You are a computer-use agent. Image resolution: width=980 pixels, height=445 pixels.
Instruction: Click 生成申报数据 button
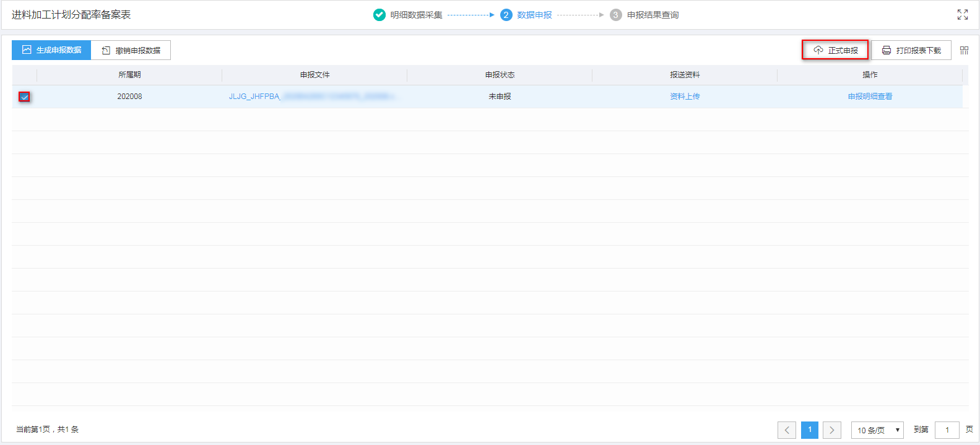coord(51,50)
